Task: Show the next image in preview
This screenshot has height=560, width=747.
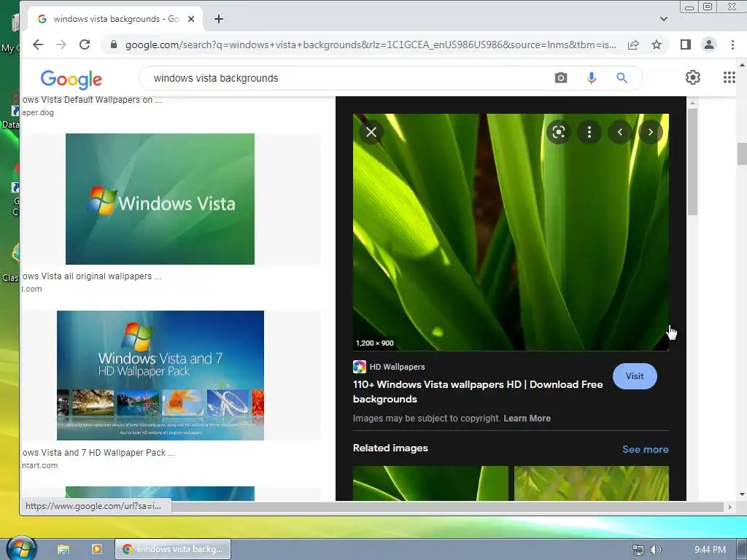Action: [x=650, y=132]
